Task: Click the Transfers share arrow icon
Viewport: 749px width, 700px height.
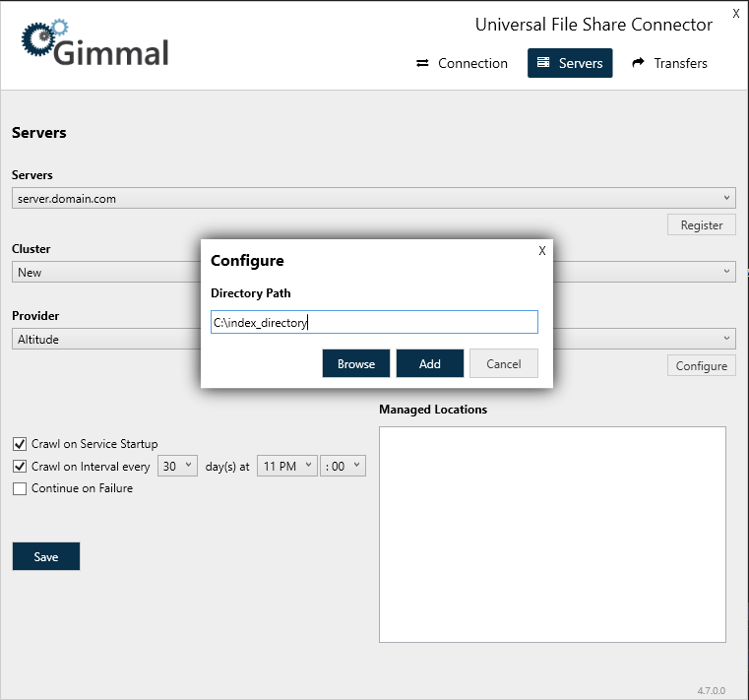Action: [x=638, y=63]
